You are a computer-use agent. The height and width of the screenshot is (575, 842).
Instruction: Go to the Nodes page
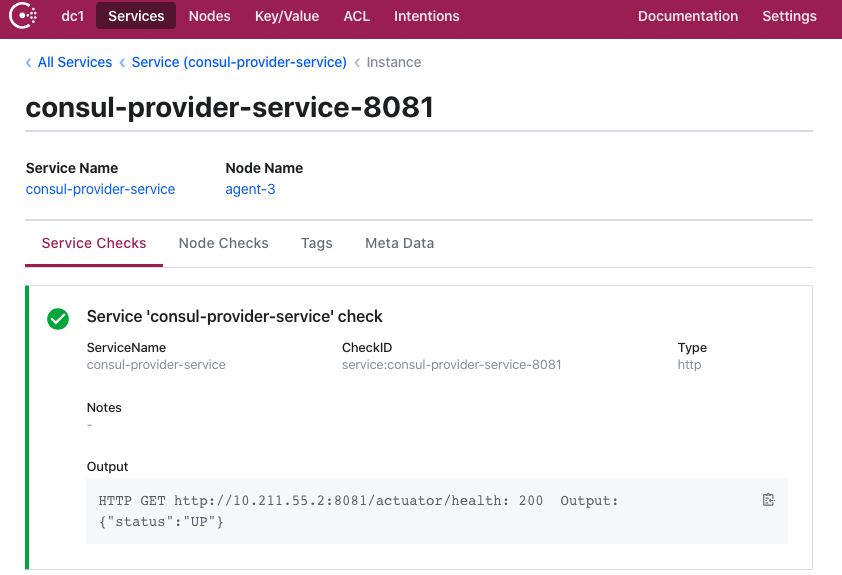(x=209, y=16)
